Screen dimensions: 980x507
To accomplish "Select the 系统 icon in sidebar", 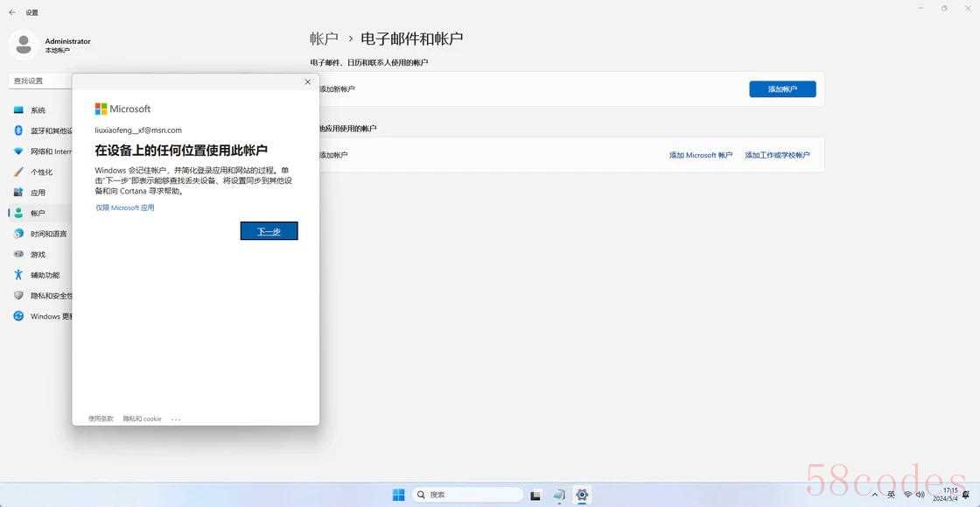I will coord(18,110).
